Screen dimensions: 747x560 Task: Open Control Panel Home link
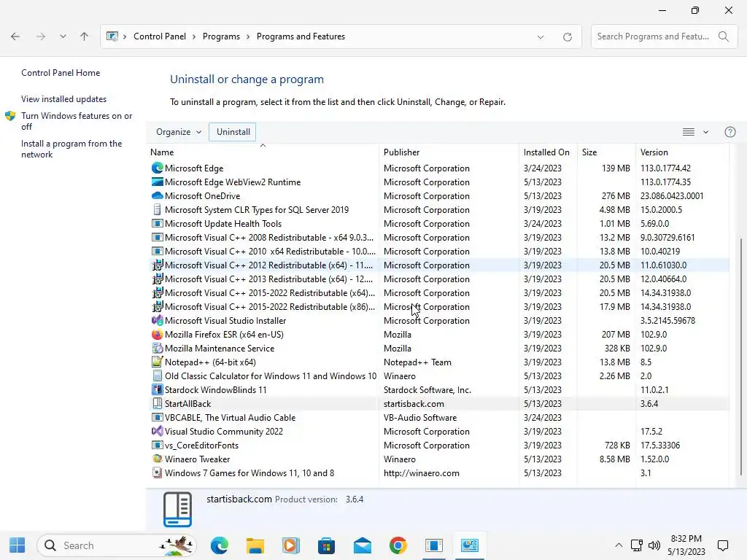pyautogui.click(x=61, y=73)
